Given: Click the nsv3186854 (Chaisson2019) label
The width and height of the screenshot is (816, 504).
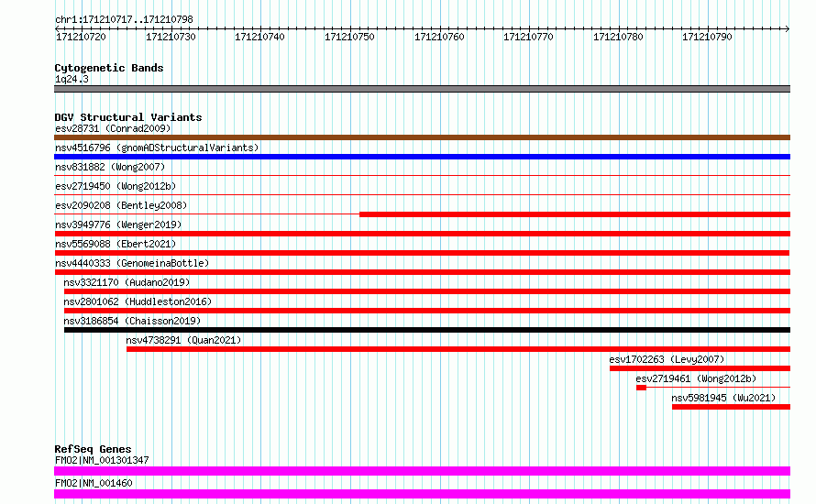Looking at the screenshot, I should [132, 321].
